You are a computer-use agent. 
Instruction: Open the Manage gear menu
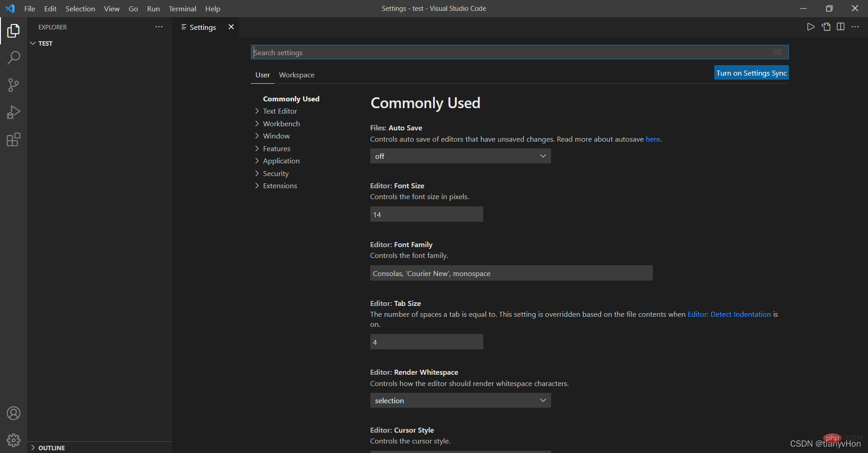click(x=14, y=440)
